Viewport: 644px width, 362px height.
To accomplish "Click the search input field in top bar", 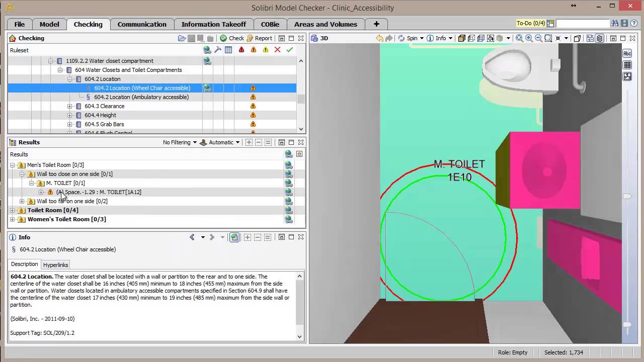I will tap(583, 23).
